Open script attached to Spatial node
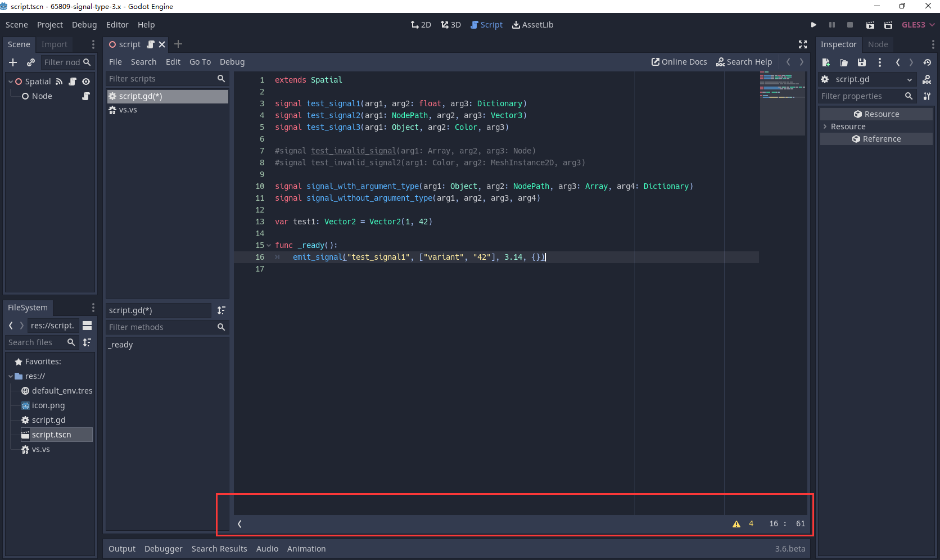Image resolution: width=940 pixels, height=560 pixels. (73, 82)
